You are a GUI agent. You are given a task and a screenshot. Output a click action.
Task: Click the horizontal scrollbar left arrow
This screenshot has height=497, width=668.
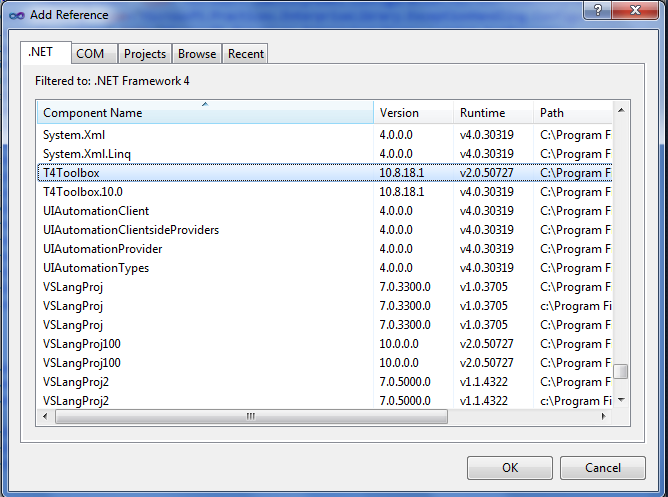pyautogui.click(x=46, y=417)
